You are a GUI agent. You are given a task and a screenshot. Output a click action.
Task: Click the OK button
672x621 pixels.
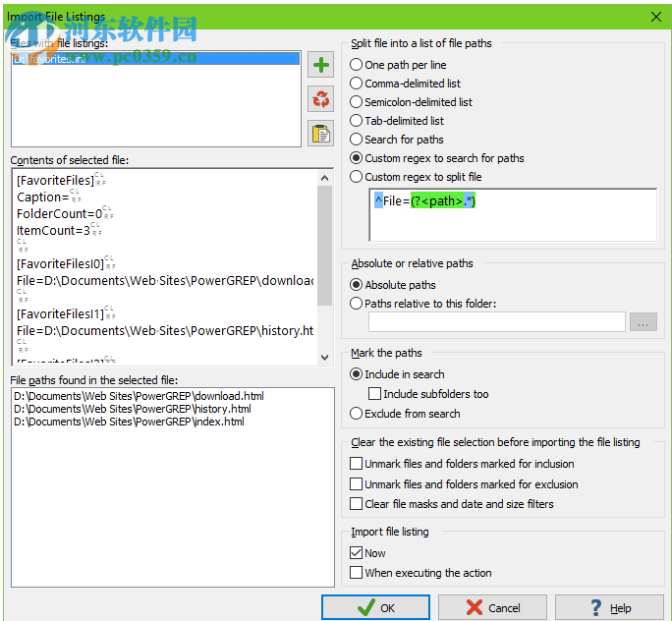pos(375,607)
